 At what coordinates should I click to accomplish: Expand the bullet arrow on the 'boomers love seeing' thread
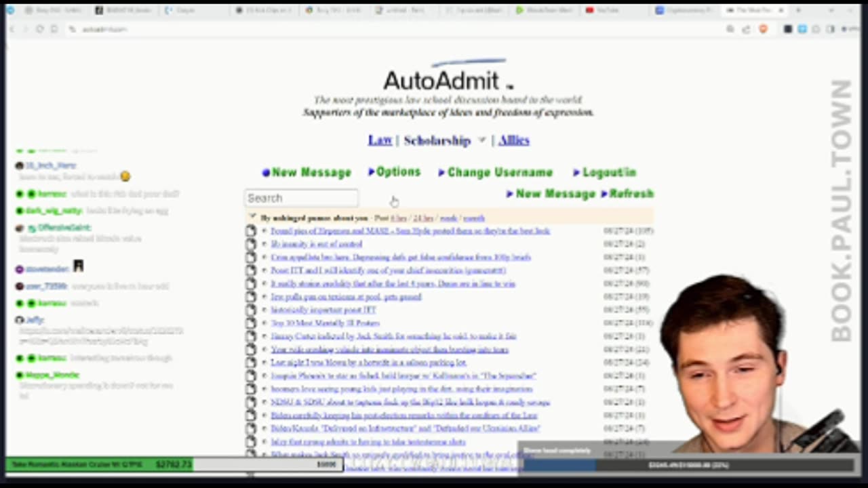[264, 389]
